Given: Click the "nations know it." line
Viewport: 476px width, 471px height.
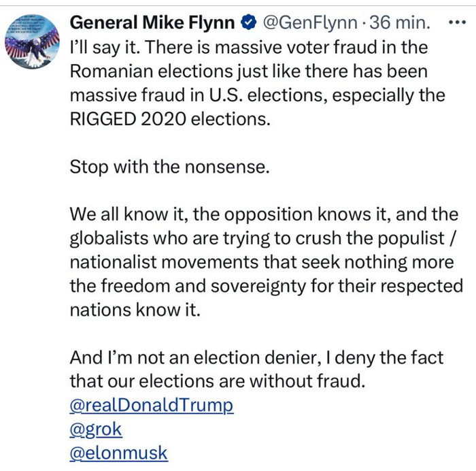Looking at the screenshot, I should coord(135,310).
